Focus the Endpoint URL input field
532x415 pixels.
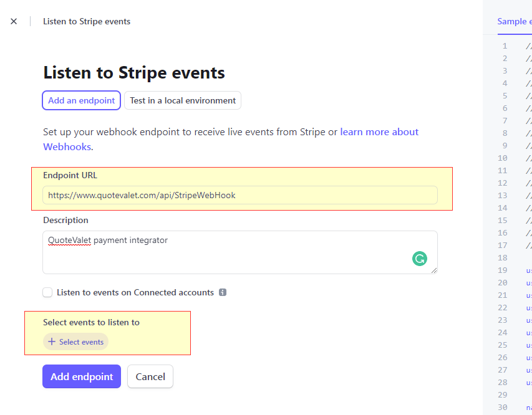click(240, 195)
